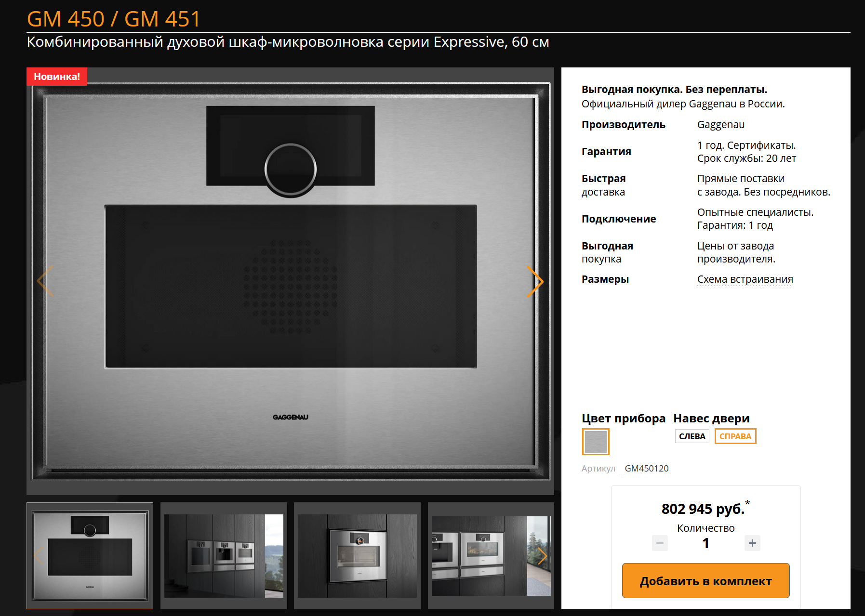Screen dimensions: 865x616
Task: Click the Размеры label
Action: click(x=605, y=279)
